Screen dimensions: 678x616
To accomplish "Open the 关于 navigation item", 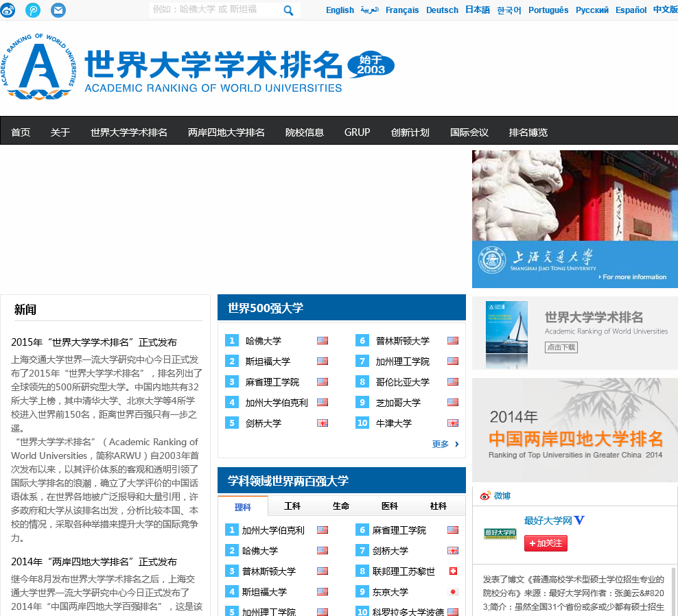I will [60, 132].
